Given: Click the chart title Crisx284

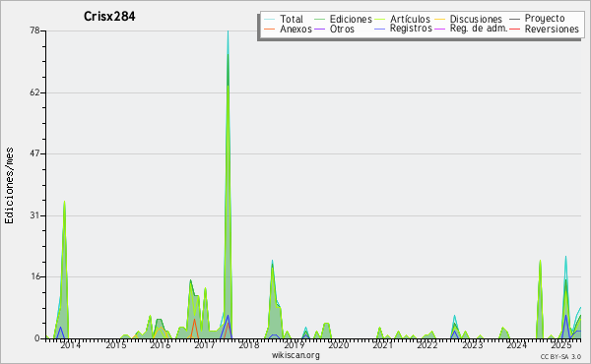Looking at the screenshot, I should click(x=109, y=16).
